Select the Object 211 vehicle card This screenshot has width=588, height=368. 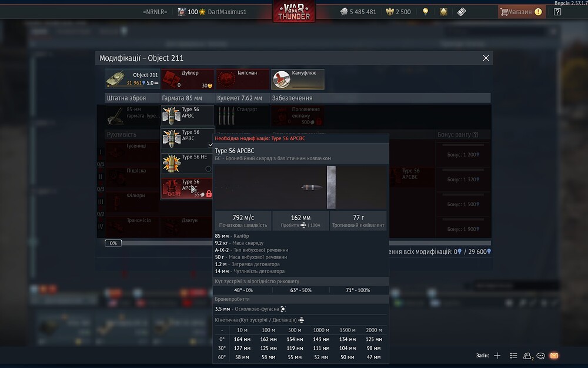pos(132,79)
